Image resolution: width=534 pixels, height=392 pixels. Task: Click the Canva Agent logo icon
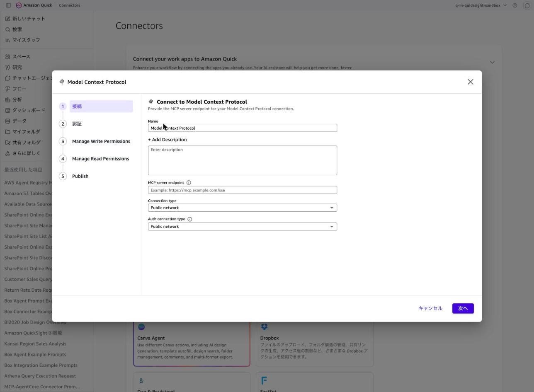pos(141,327)
